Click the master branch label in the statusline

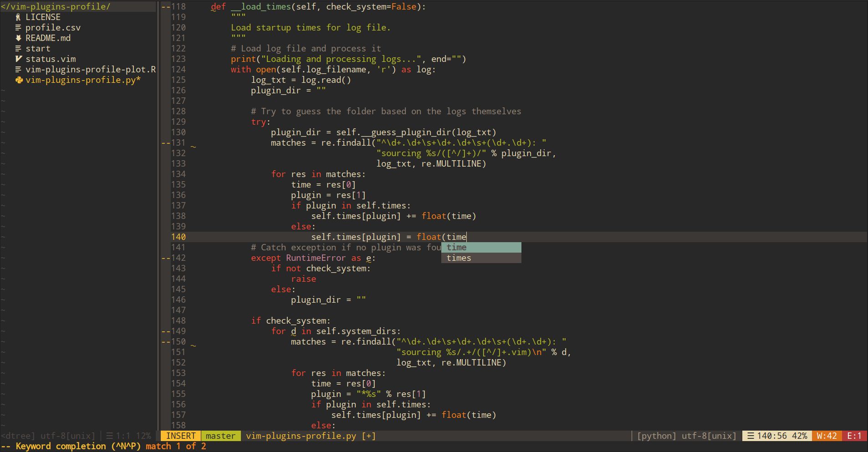[x=221, y=436]
